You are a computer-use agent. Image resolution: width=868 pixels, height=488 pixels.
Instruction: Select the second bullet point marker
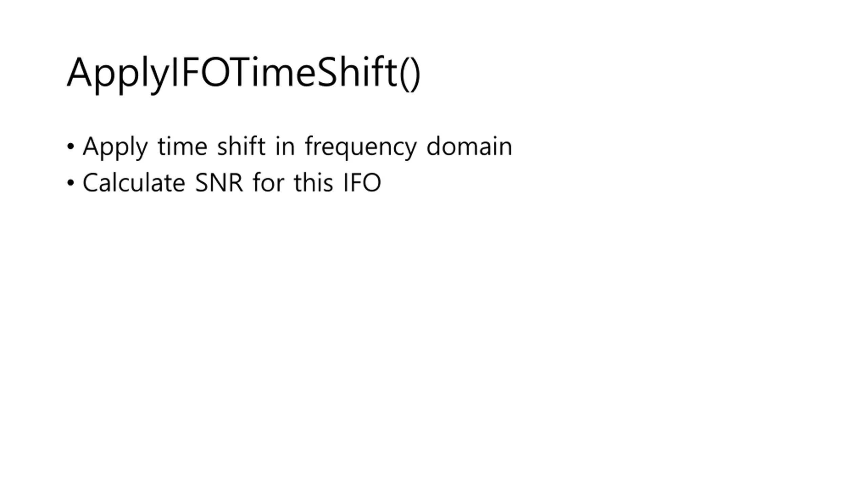71,183
